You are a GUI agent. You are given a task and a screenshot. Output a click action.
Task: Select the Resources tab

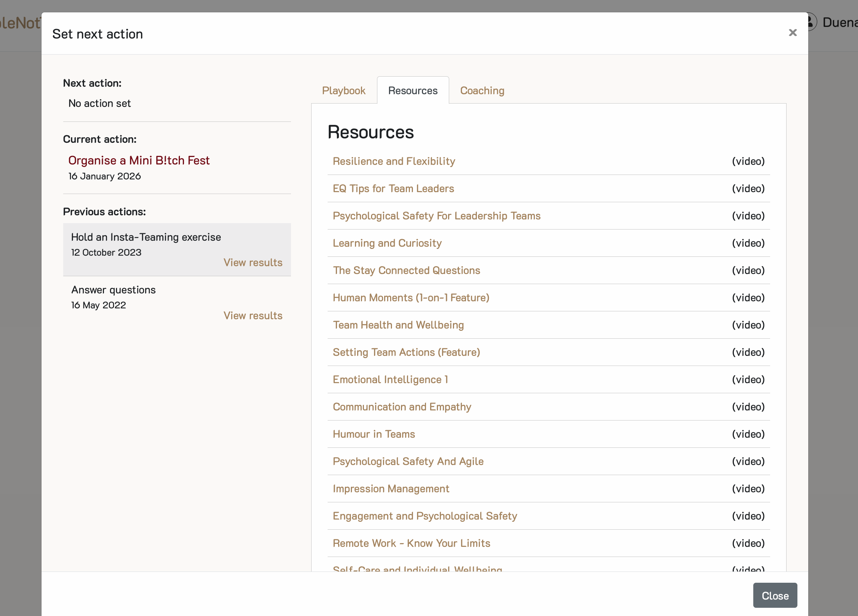412,90
